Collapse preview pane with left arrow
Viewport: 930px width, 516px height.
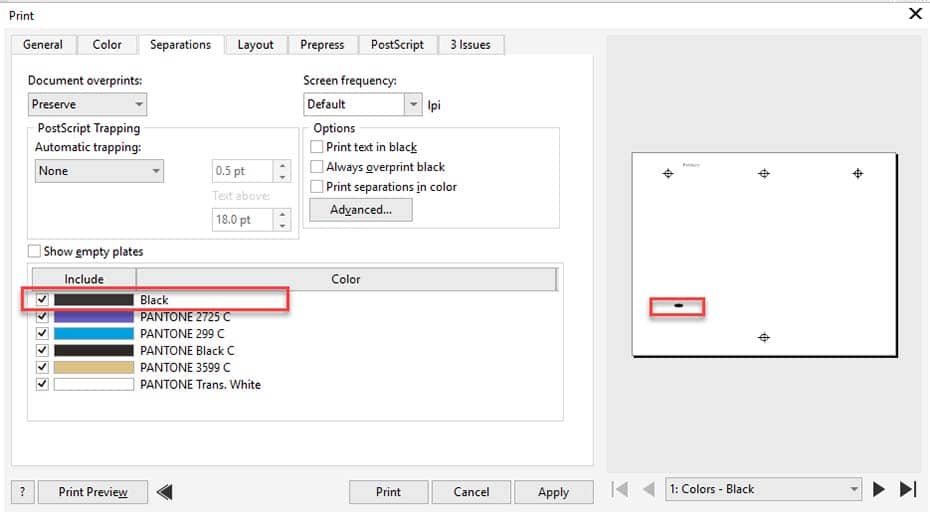[x=165, y=492]
